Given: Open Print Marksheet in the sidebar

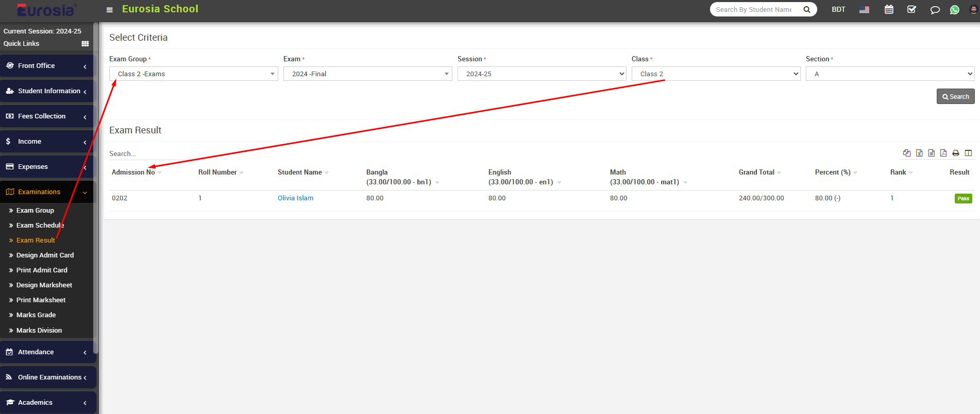Looking at the screenshot, I should pyautogui.click(x=41, y=300).
